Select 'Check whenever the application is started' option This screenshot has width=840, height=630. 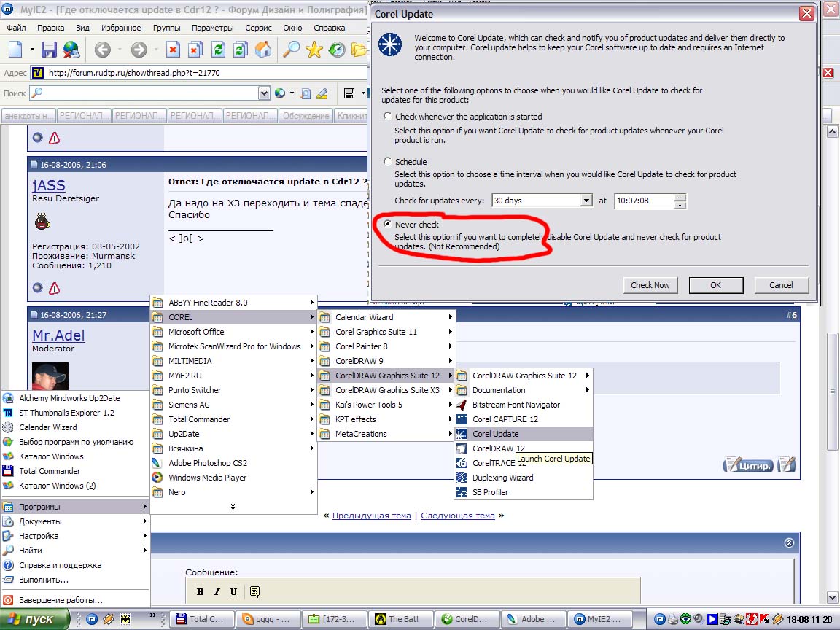(388, 116)
